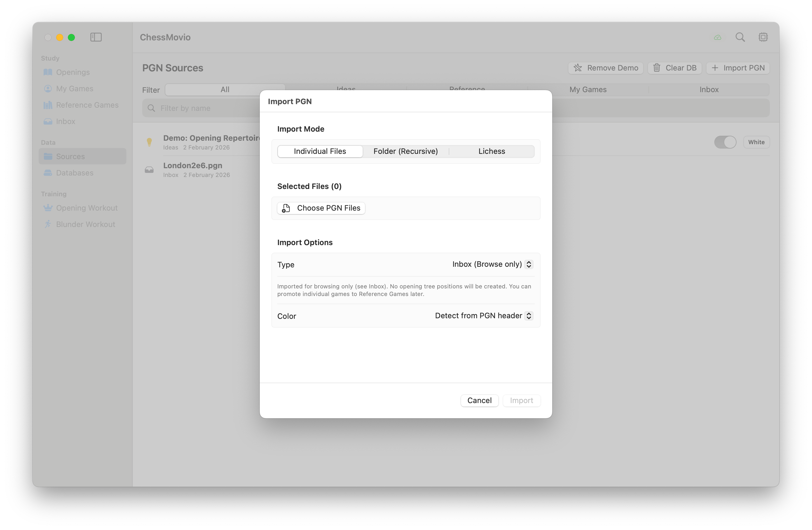Flip the toggle switch beside the White button
The width and height of the screenshot is (812, 530).
[x=725, y=142]
